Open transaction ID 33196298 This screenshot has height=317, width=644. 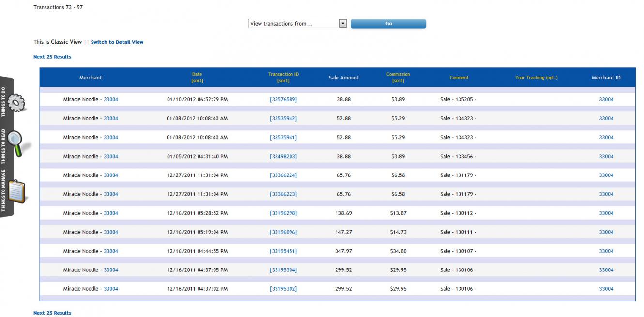(283, 213)
